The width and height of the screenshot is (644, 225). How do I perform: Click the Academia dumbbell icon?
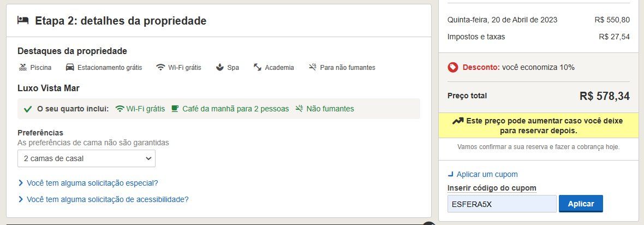[x=258, y=68]
